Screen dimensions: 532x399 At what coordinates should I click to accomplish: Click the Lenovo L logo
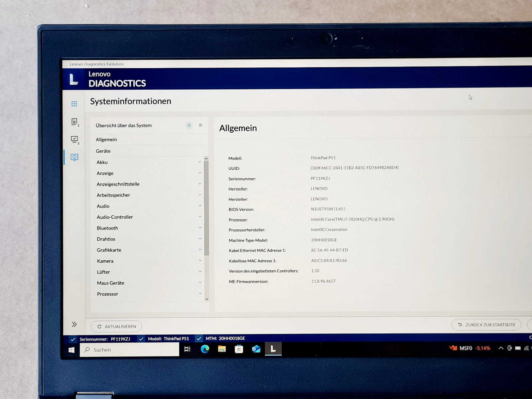73,79
